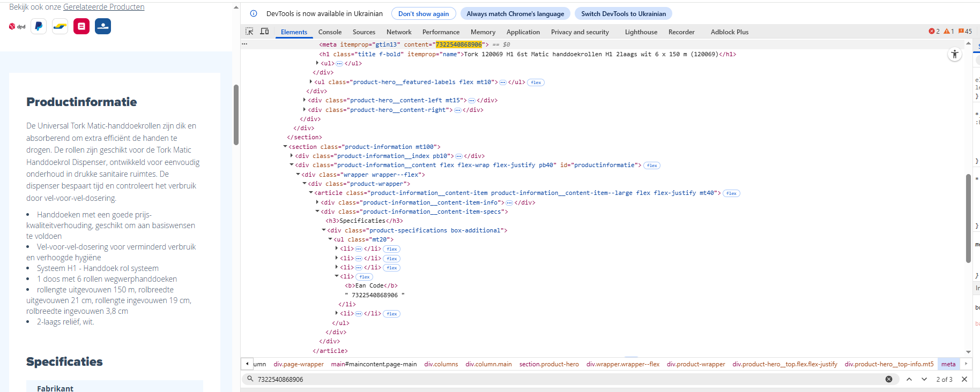Select the h3 Specificaties element line

tap(364, 221)
